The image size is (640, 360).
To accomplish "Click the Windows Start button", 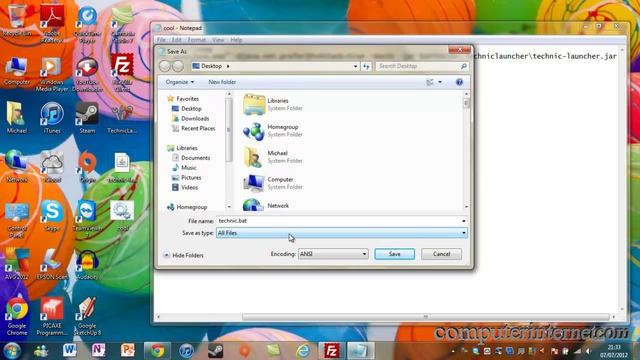I will [x=12, y=350].
